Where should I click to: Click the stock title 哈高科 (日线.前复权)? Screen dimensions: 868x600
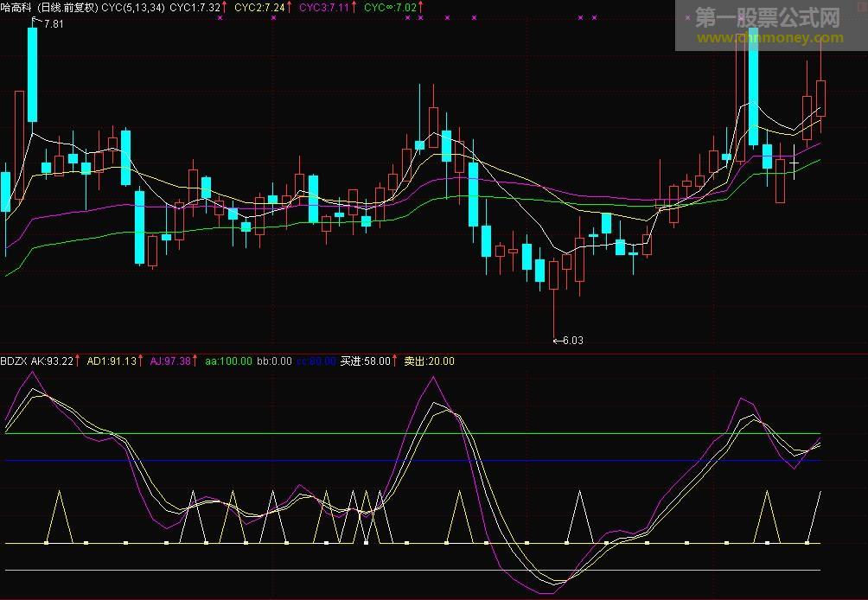click(x=49, y=7)
